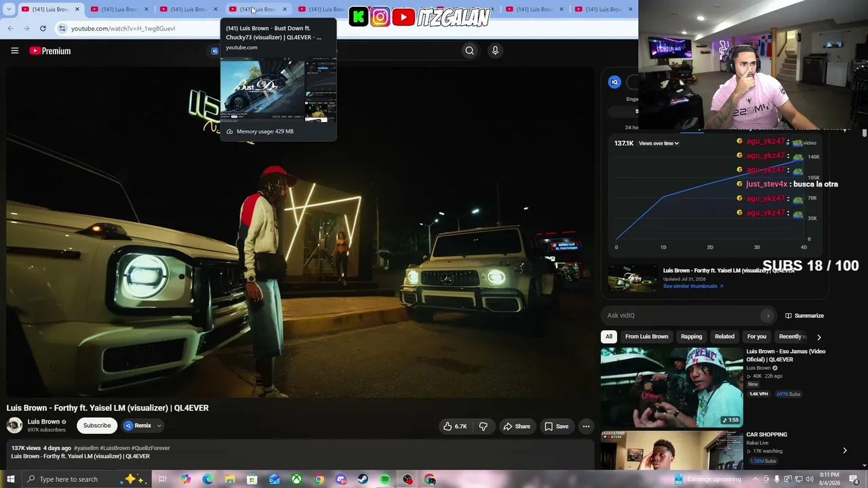Viewport: 868px width, 488px height.
Task: Click the vidIQ Summarize button
Action: [804, 315]
